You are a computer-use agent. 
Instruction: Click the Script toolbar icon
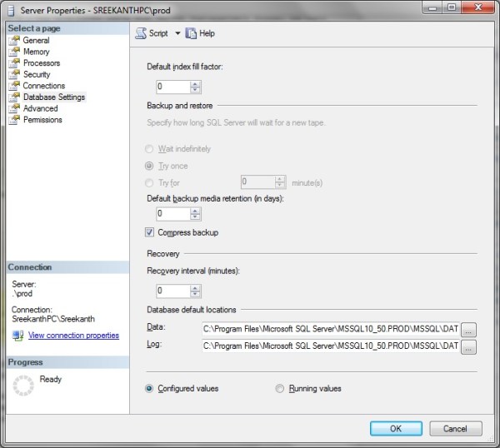point(140,33)
